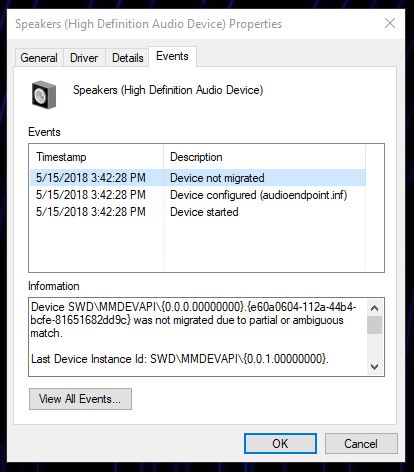
Task: Close the Speakers Properties dialog
Action: click(x=390, y=24)
